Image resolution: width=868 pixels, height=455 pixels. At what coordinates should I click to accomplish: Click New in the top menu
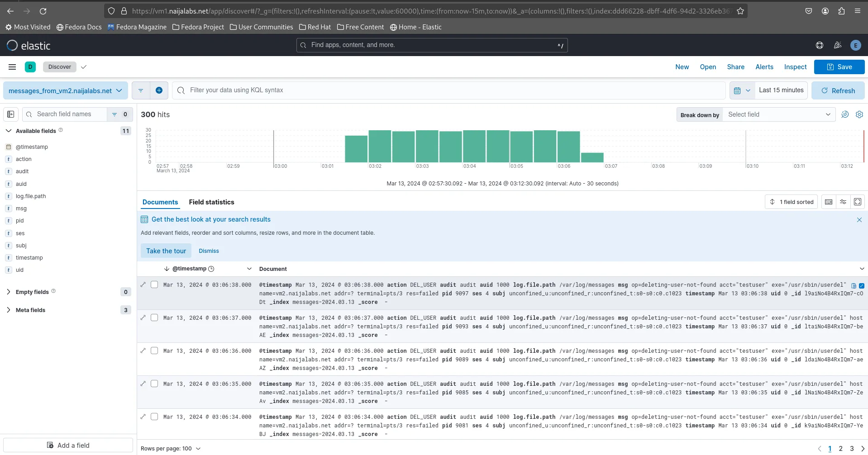tap(682, 67)
